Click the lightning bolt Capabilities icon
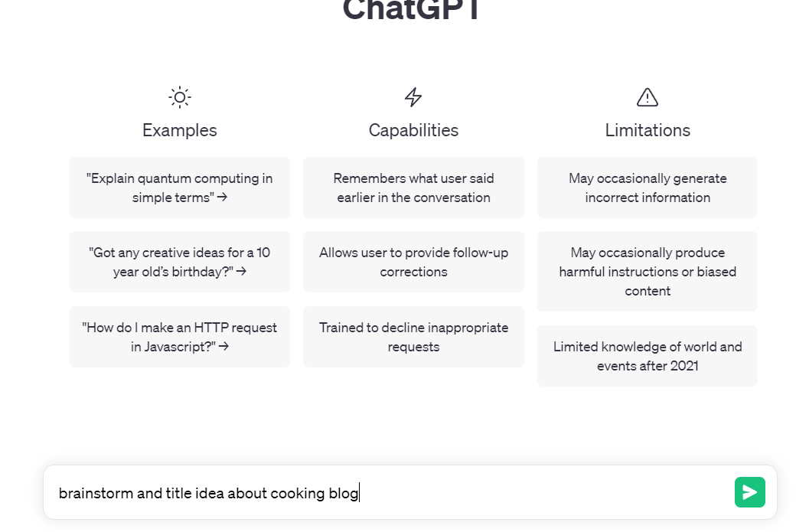The width and height of the screenshot is (796, 532). coord(413,96)
